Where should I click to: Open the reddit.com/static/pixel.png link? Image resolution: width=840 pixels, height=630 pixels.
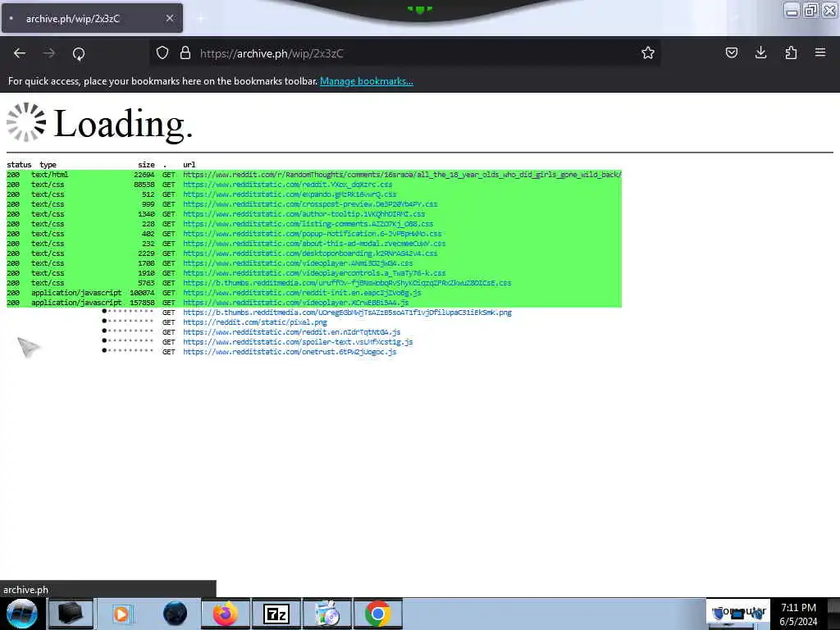coord(255,322)
